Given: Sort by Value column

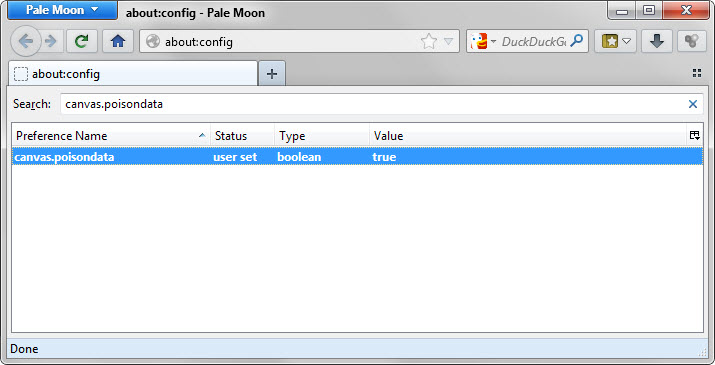Looking at the screenshot, I should 528,136.
